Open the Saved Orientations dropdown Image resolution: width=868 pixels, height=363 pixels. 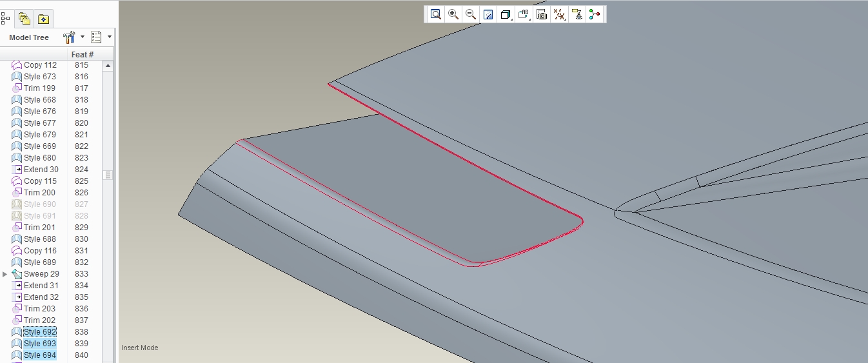524,14
